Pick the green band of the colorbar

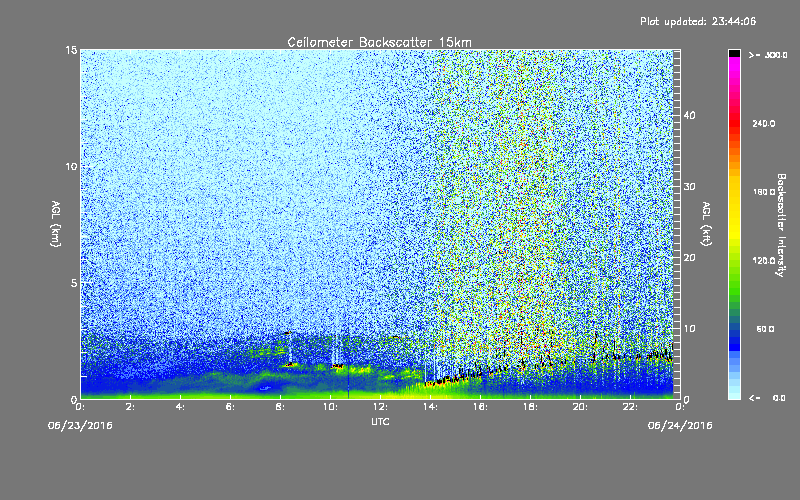pos(734,278)
